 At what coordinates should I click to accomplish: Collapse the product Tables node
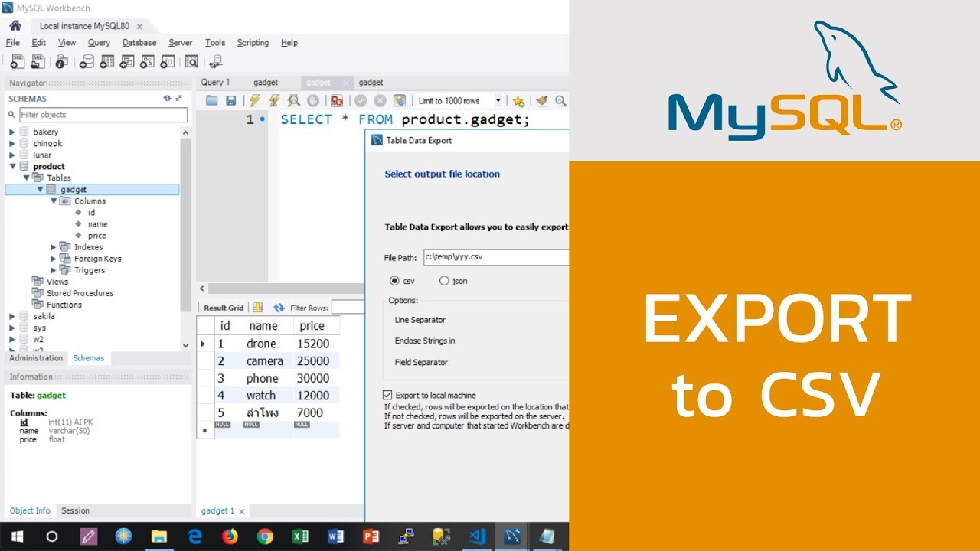click(26, 178)
